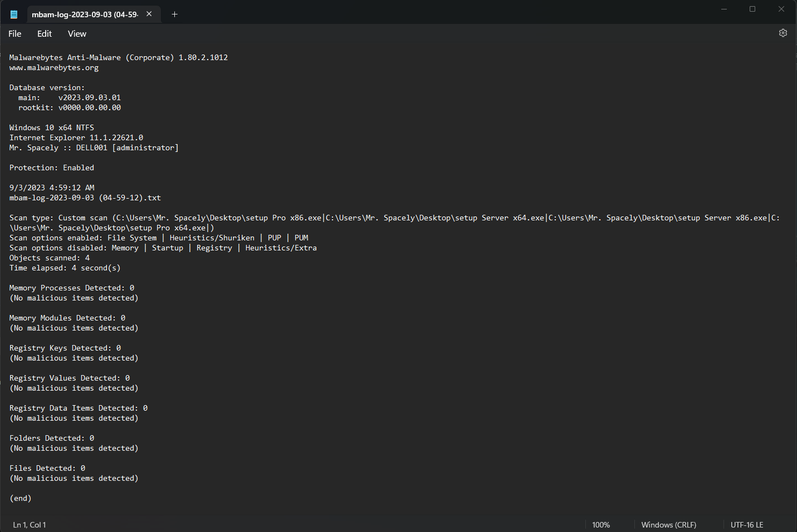Click the Notepad app icon in title bar
Screen dimensions: 797x532
click(14, 14)
